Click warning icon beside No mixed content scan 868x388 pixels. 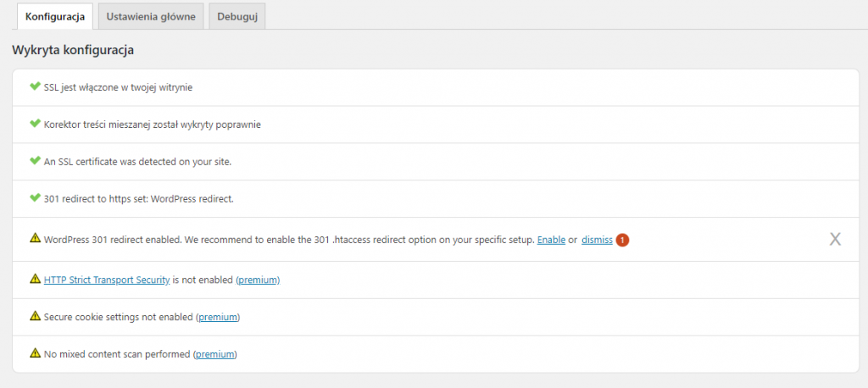pyautogui.click(x=35, y=353)
